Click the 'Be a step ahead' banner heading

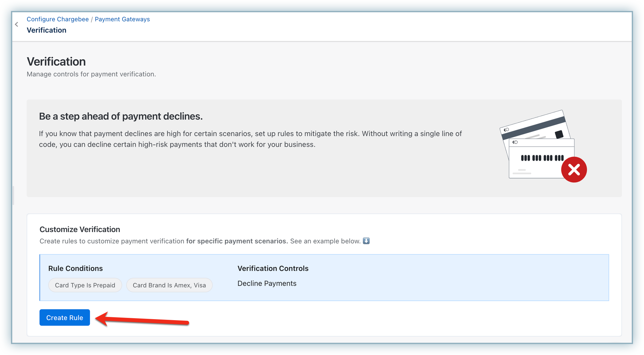pos(121,116)
